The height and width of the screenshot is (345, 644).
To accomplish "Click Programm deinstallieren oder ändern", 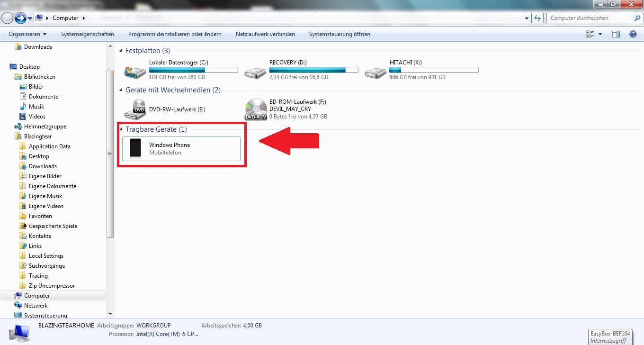I will pyautogui.click(x=175, y=34).
